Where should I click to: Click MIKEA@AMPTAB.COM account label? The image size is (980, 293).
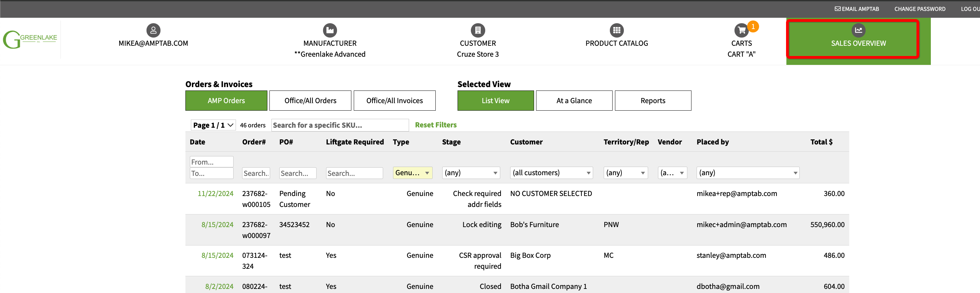pos(153,43)
